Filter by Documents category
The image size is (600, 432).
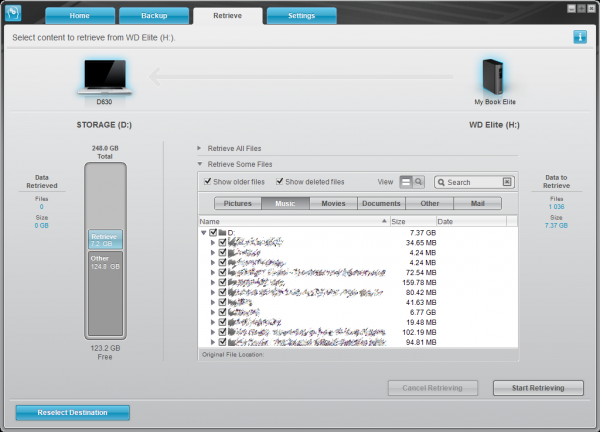click(x=381, y=203)
